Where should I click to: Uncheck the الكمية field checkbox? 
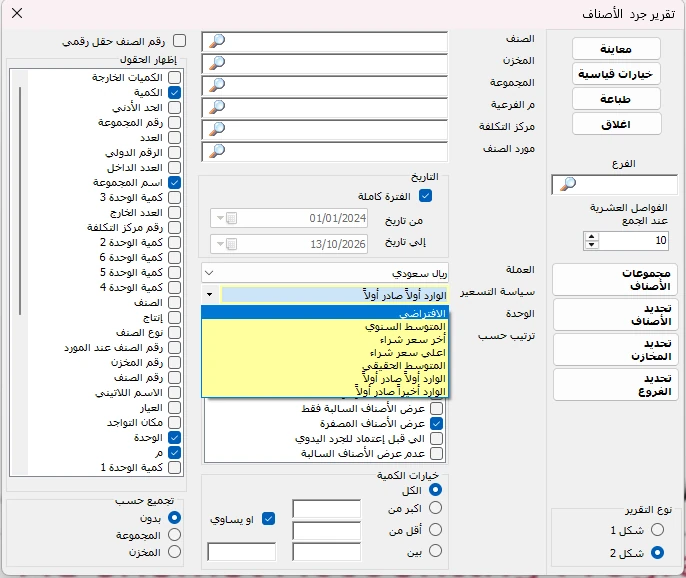click(175, 92)
